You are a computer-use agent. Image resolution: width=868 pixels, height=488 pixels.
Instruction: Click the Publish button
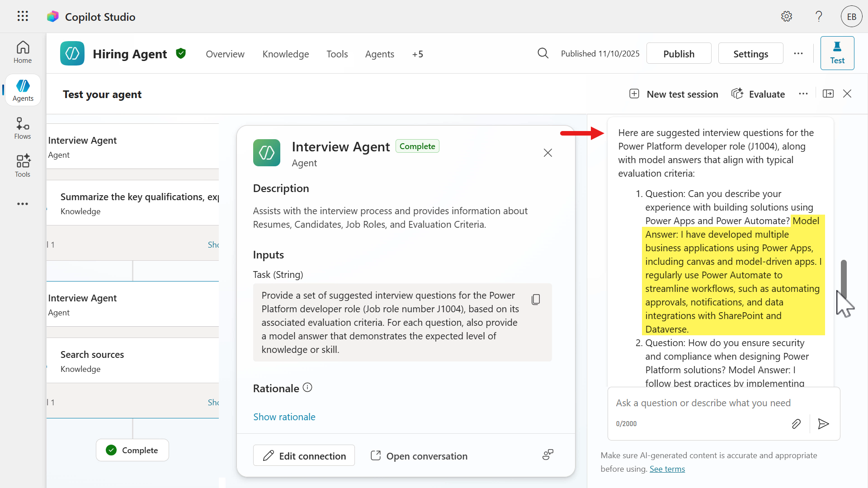(679, 54)
